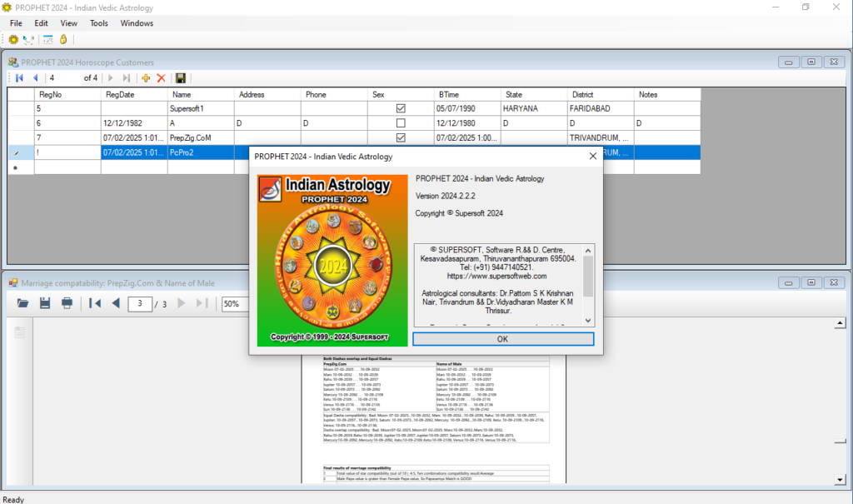Click the "PcPro2" name cell
Viewport: 853px width, 504px height.
pyautogui.click(x=201, y=152)
